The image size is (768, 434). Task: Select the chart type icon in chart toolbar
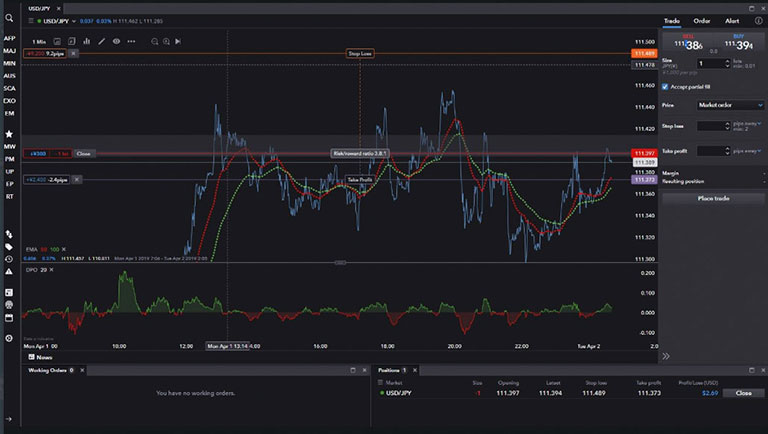coord(57,42)
